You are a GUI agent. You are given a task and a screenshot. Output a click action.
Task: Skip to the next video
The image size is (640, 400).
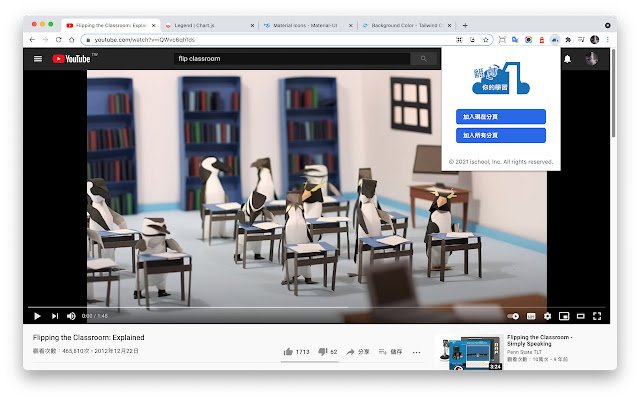point(55,316)
